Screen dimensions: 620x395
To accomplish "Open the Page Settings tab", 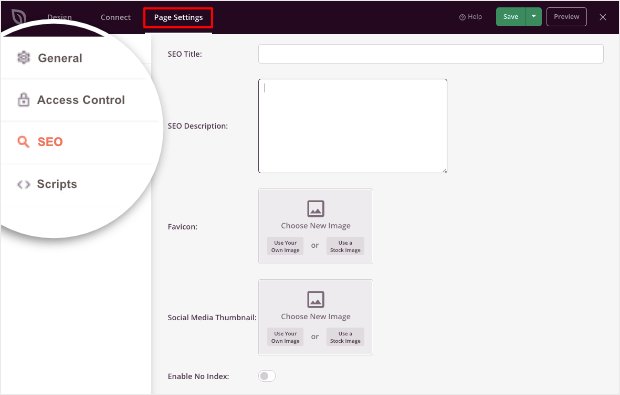I will point(178,17).
